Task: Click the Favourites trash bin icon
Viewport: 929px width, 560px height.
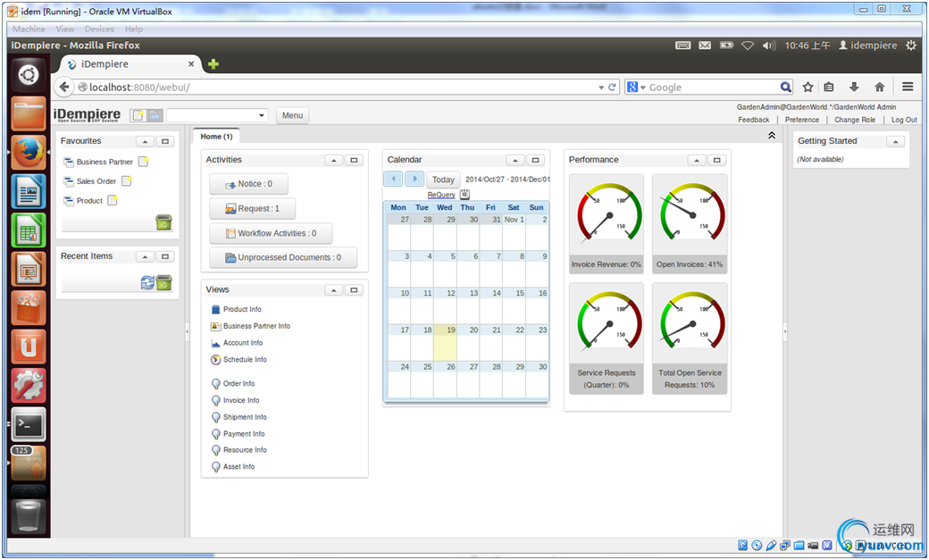Action: pos(163,222)
